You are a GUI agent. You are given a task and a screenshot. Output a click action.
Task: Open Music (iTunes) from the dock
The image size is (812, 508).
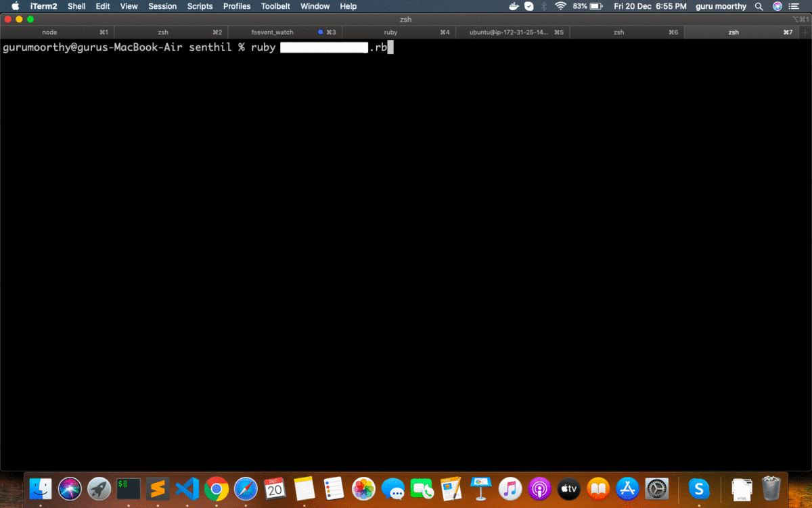pyautogui.click(x=510, y=488)
